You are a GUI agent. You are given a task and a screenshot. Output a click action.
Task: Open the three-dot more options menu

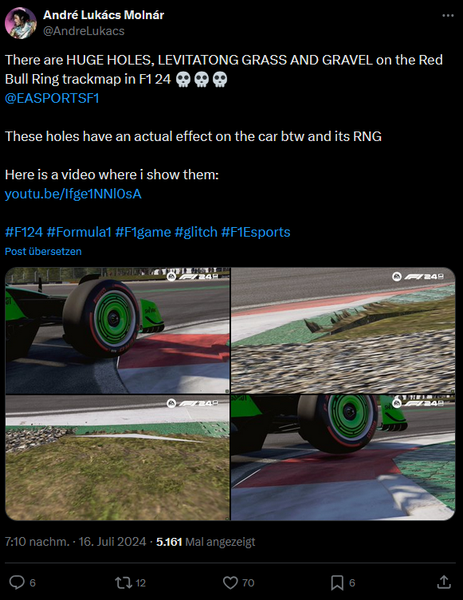click(x=448, y=16)
